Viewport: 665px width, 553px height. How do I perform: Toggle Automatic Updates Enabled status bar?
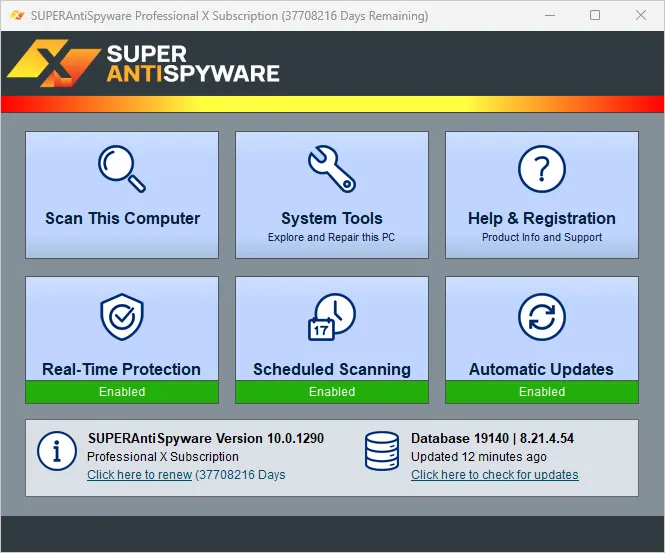click(542, 391)
